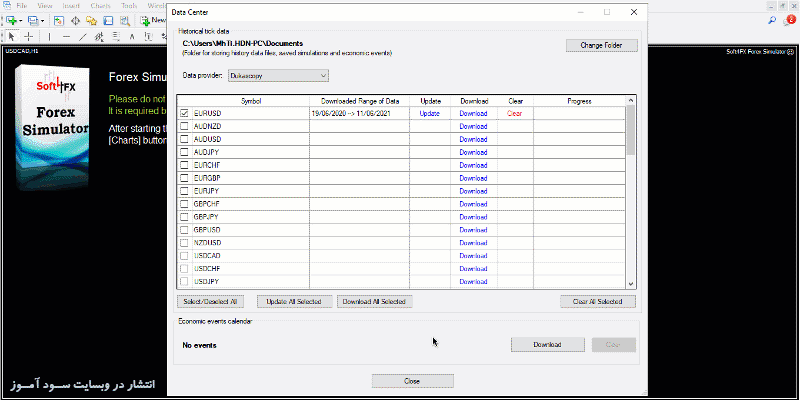Open the Charts menu

coord(100,6)
